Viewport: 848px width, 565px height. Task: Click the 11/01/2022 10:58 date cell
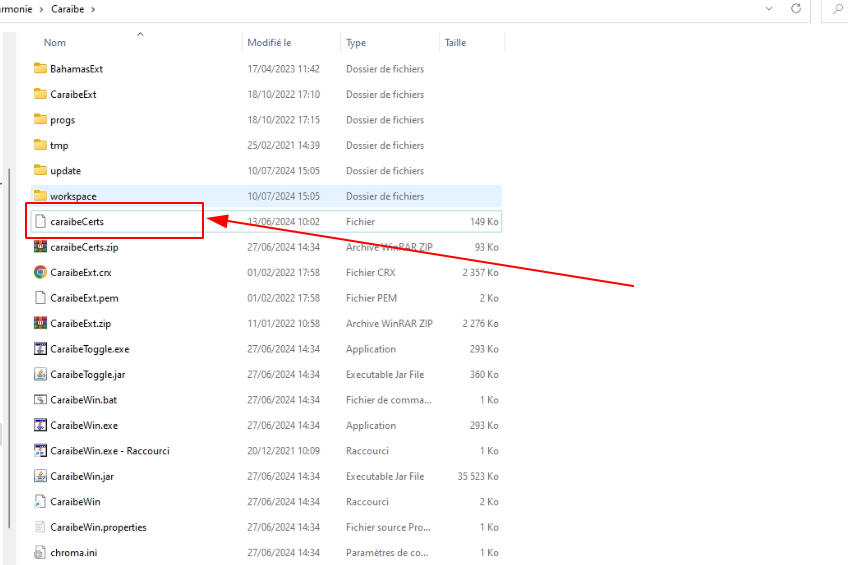(283, 323)
